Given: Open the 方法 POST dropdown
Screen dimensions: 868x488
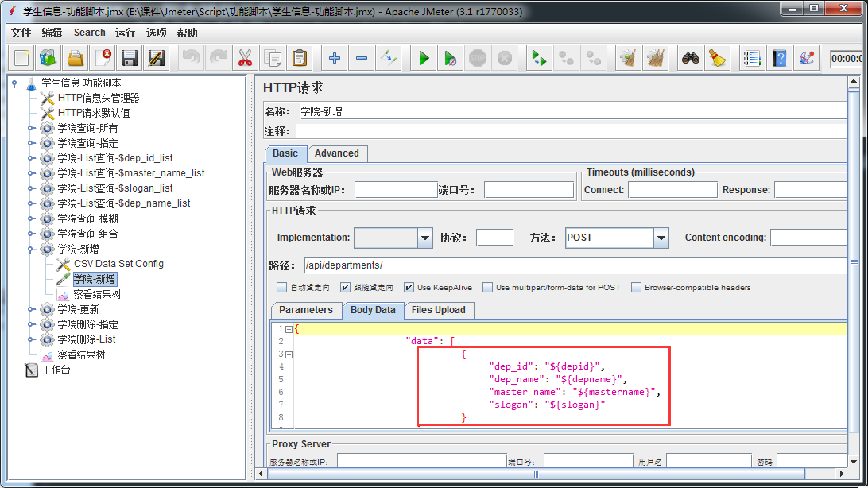Looking at the screenshot, I should click(x=661, y=238).
